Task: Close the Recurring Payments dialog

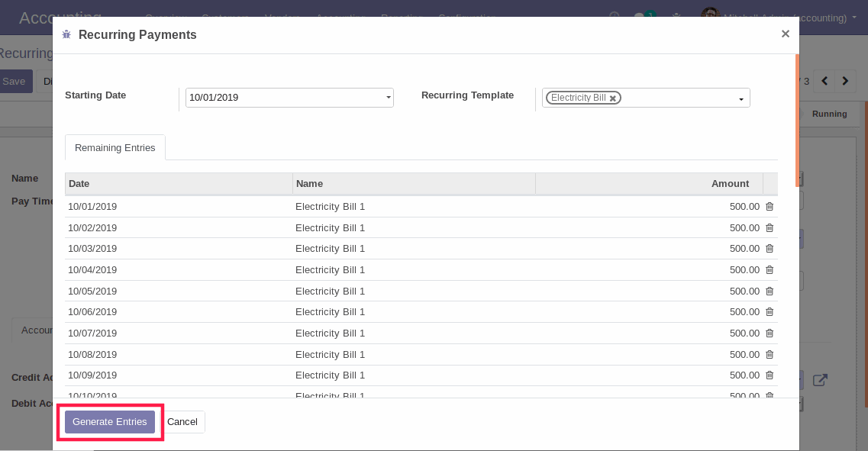Action: [x=785, y=34]
